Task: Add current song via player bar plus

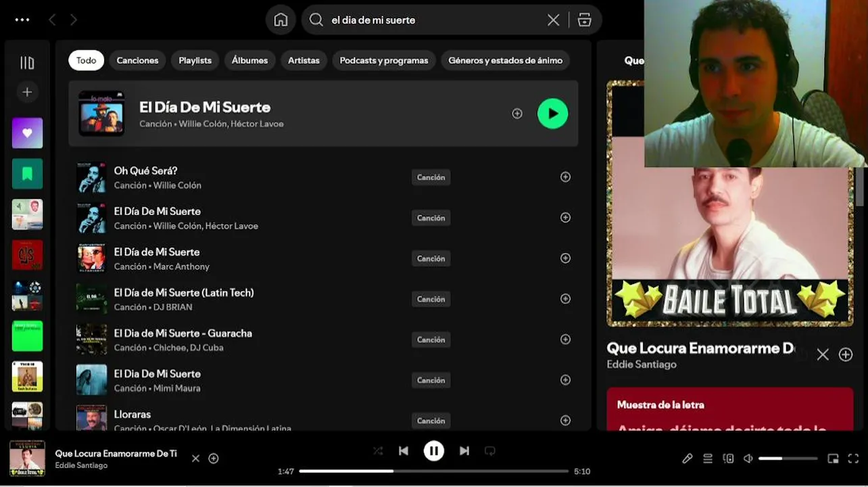Action: coord(214,459)
